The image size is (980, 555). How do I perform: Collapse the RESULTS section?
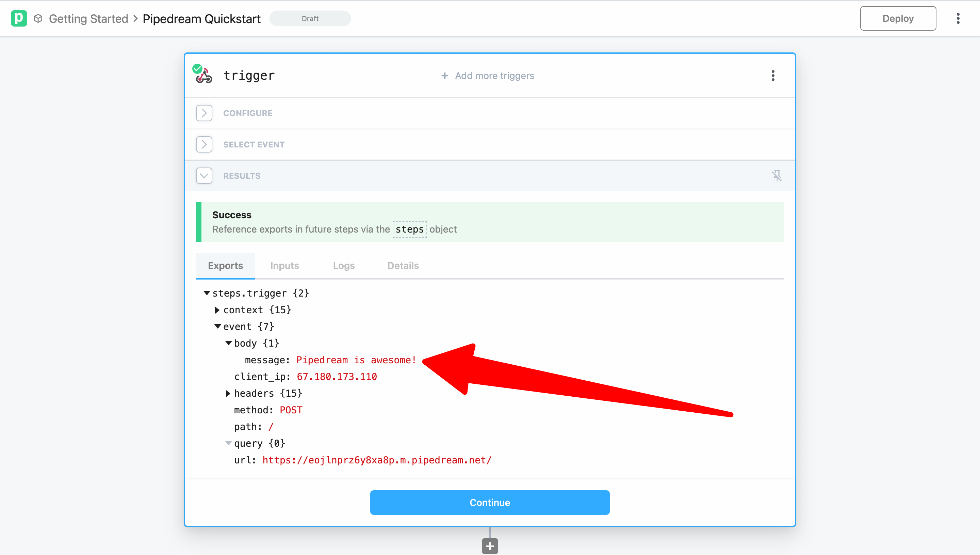[204, 176]
